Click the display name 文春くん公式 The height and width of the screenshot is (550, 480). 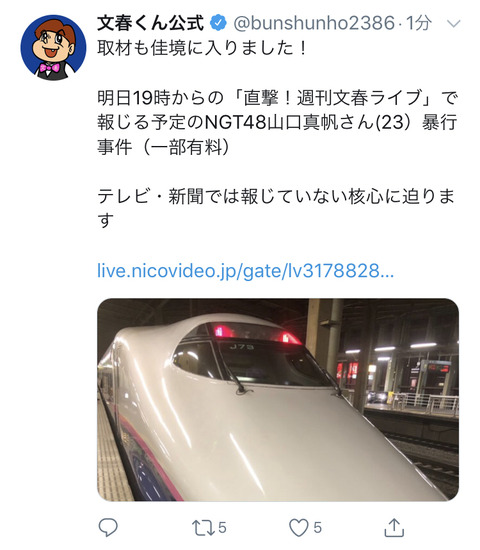click(x=151, y=23)
